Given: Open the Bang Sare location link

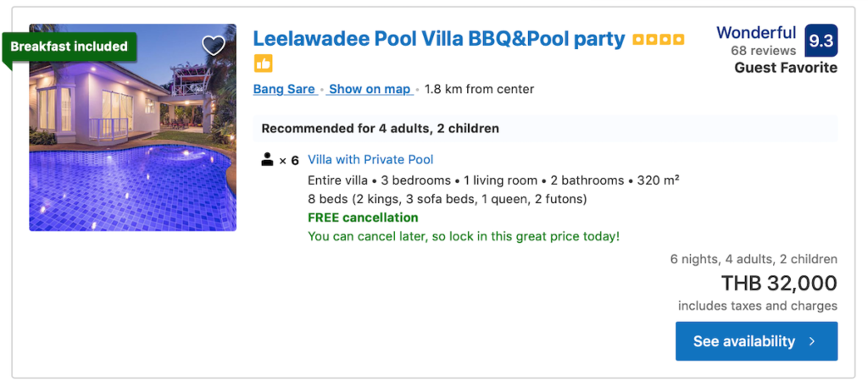Looking at the screenshot, I should [284, 89].
